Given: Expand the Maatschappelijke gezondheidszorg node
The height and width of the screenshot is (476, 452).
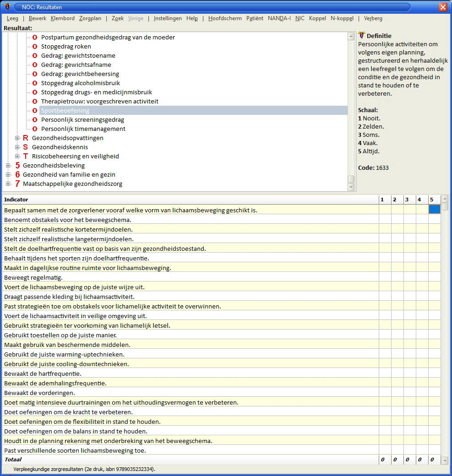Looking at the screenshot, I should point(8,184).
